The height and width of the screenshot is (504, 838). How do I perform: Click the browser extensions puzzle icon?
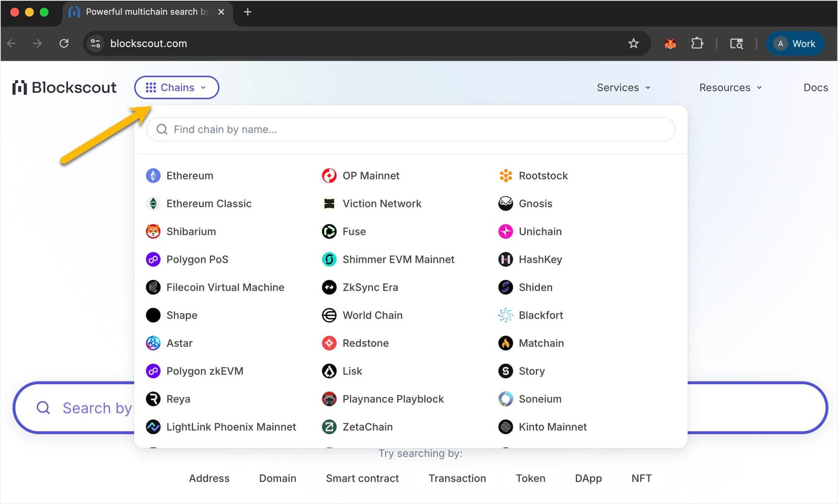point(697,43)
